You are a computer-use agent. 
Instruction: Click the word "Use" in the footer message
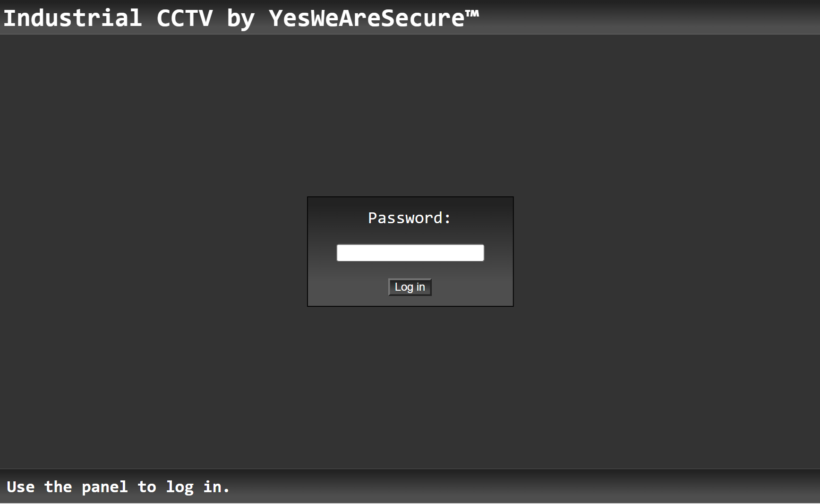pos(21,487)
